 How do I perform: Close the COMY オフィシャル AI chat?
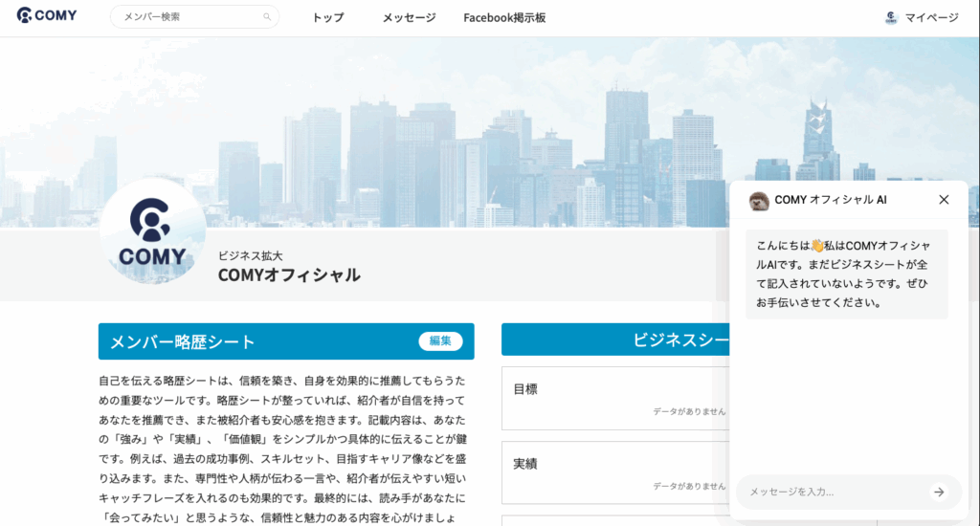pyautogui.click(x=944, y=199)
